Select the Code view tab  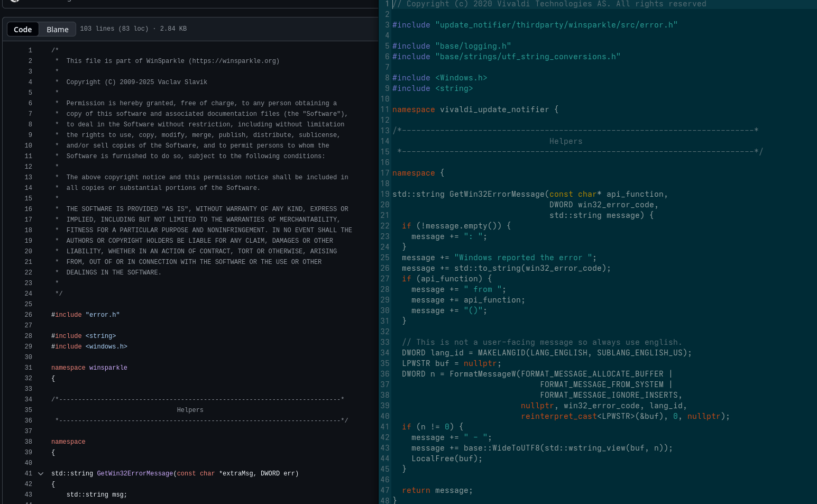point(23,29)
